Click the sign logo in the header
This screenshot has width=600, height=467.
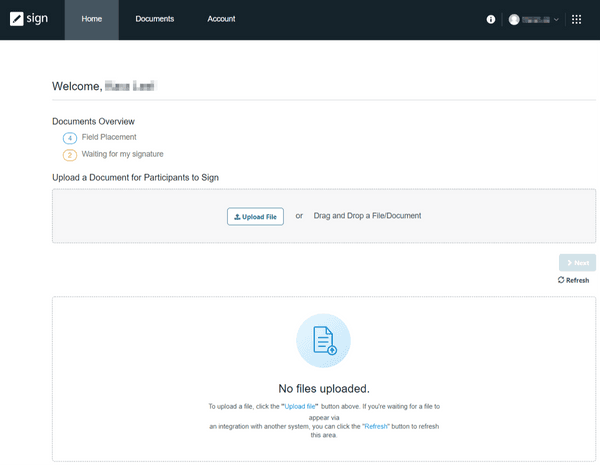[30, 19]
